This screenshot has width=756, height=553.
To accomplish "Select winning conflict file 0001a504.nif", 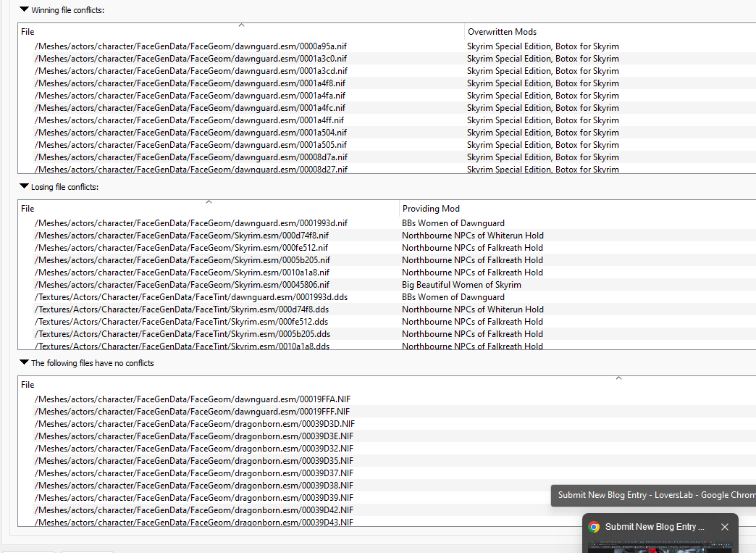I will point(190,132).
